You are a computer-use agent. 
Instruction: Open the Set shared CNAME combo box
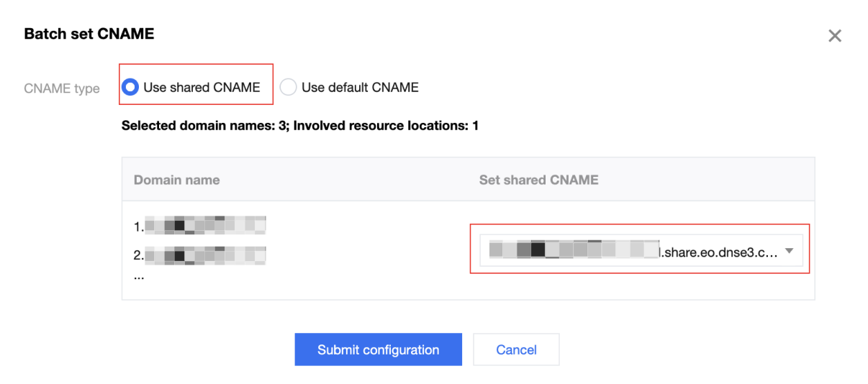coord(640,251)
